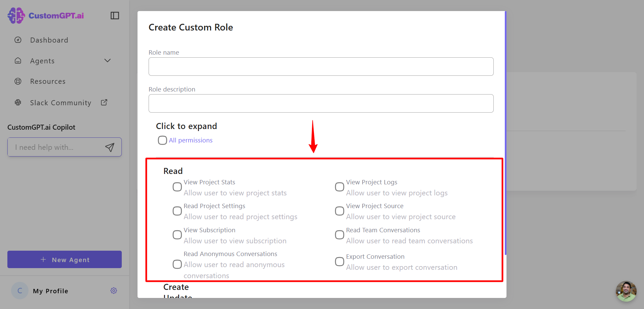The image size is (644, 309).
Task: Check the All permissions checkbox
Action: coord(162,140)
